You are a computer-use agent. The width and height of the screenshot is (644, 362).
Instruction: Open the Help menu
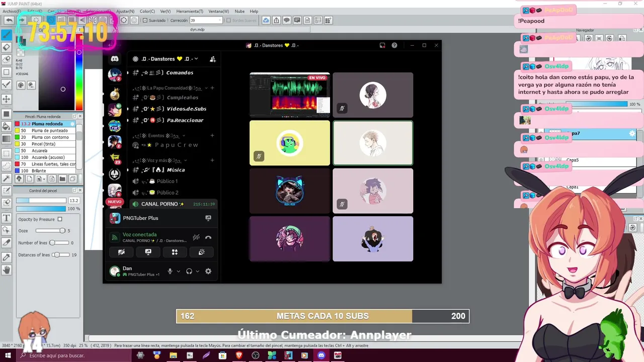(254, 11)
